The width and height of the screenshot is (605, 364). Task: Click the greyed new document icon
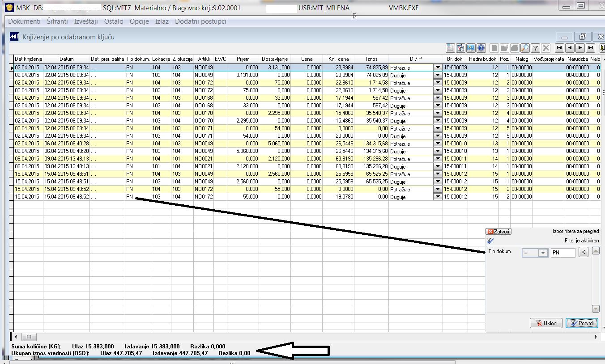[494, 48]
